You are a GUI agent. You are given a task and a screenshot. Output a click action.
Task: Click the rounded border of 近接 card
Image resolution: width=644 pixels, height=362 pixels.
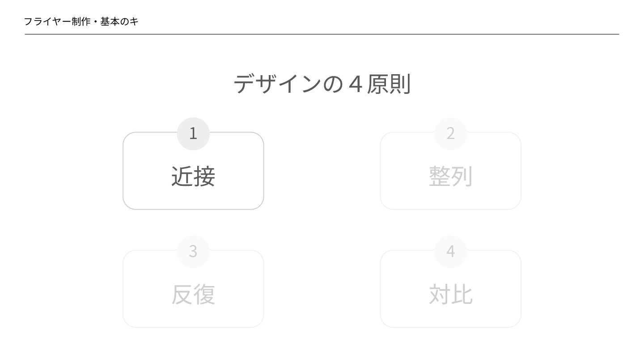point(123,171)
